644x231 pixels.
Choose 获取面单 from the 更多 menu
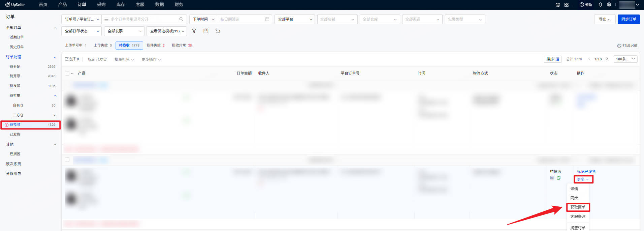[578, 207]
